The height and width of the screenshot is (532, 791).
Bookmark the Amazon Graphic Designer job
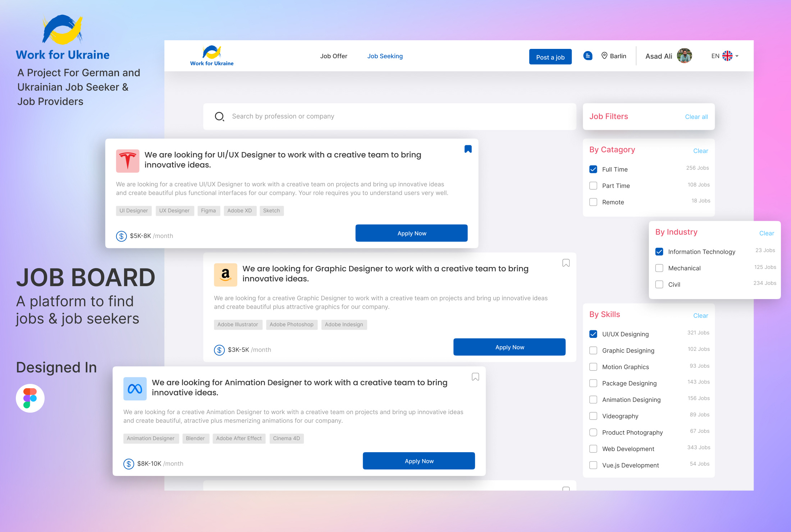pos(566,263)
